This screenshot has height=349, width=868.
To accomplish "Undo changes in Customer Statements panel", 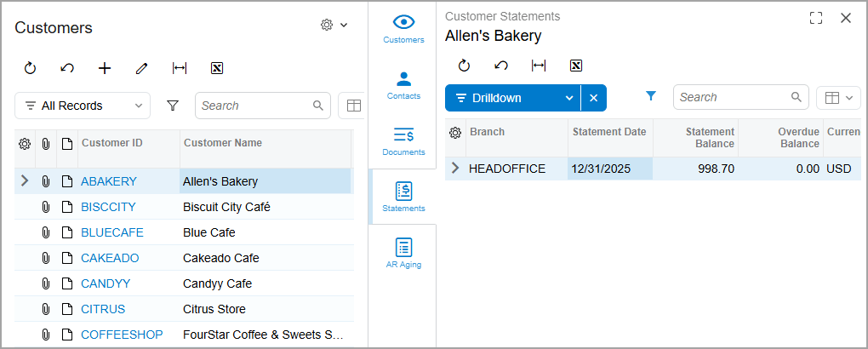I will [501, 66].
